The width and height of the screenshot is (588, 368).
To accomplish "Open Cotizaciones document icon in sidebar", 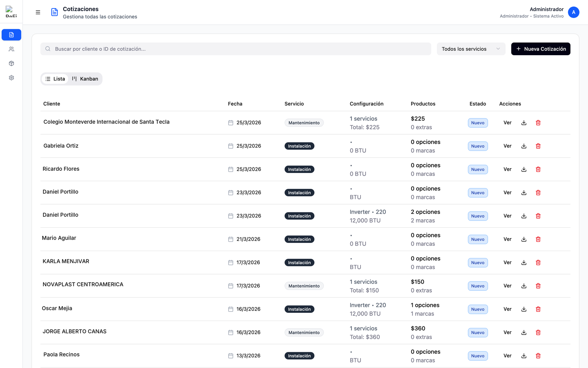I will tap(11, 35).
